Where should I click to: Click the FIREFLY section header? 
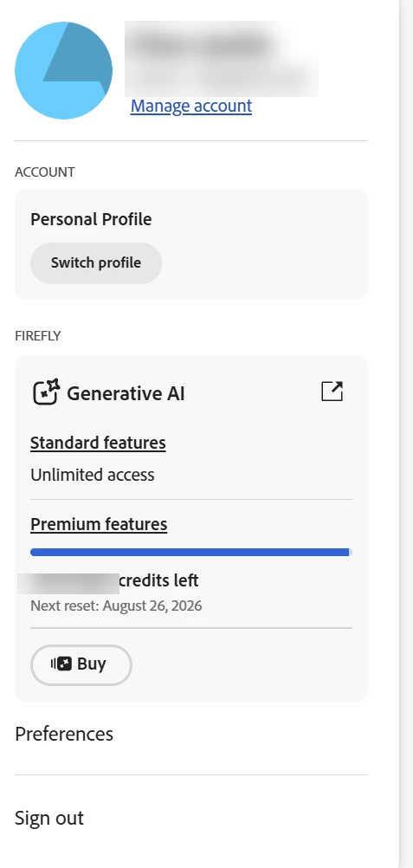click(x=37, y=336)
